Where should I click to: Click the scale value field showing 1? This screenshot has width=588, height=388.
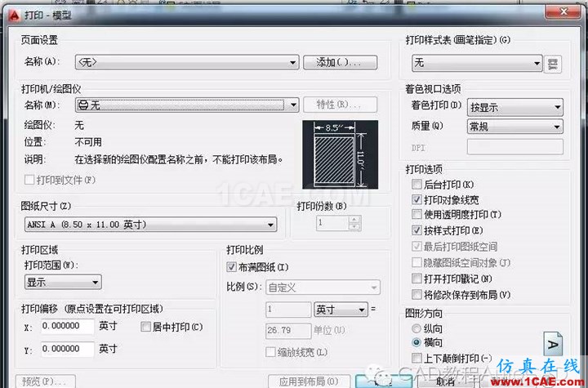[x=288, y=310]
